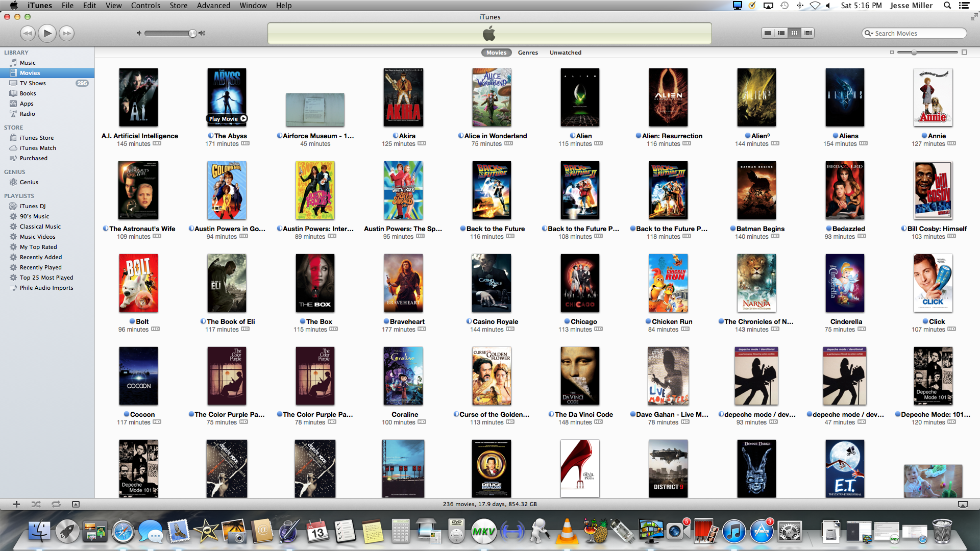The image size is (980, 551).
Task: Open the AirPlay Mirroring menu bar dropdown
Action: coord(768,6)
